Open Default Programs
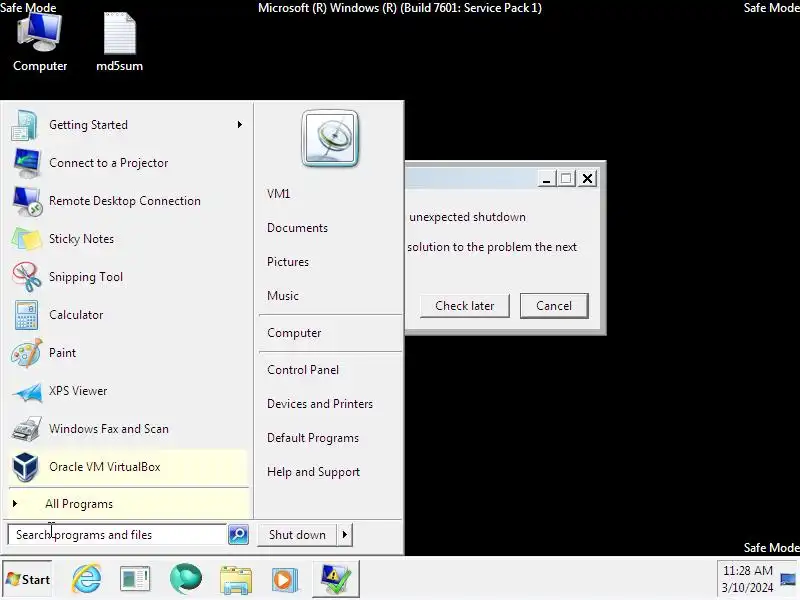The image size is (800, 600). tap(313, 438)
